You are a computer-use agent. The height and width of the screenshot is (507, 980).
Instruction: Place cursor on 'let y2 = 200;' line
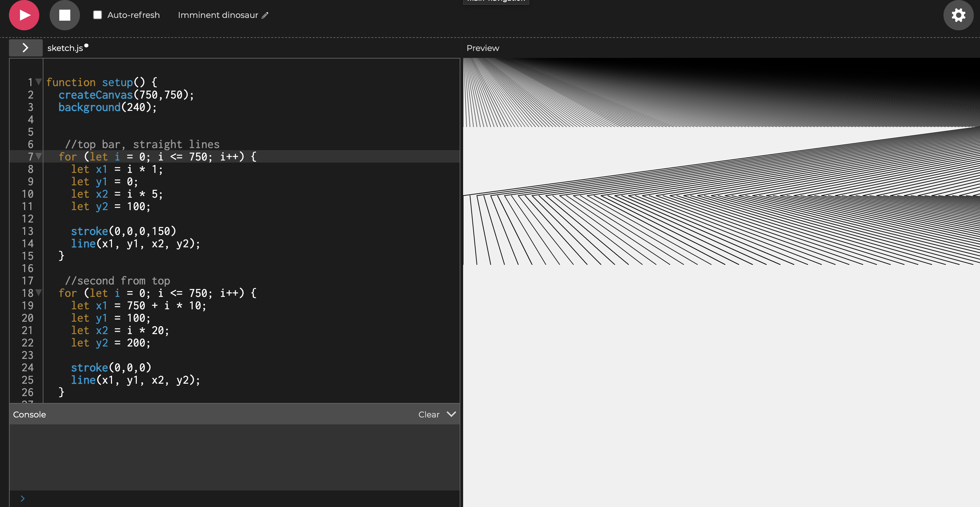[x=111, y=343]
